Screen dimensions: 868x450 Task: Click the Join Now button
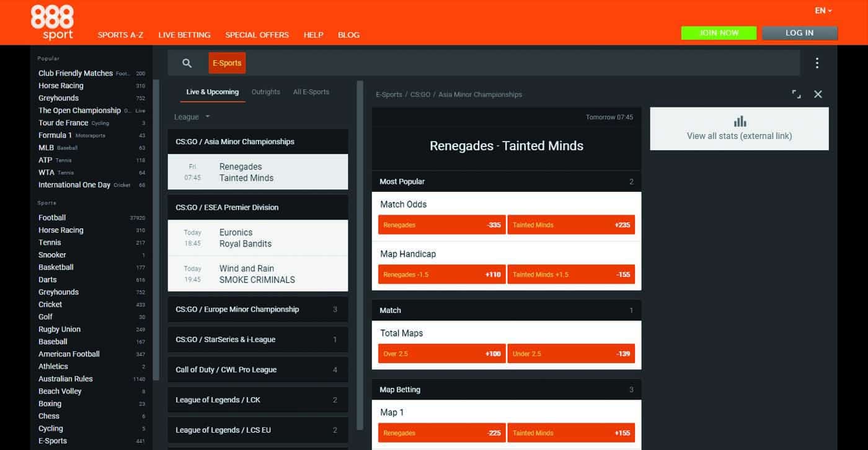[719, 33]
